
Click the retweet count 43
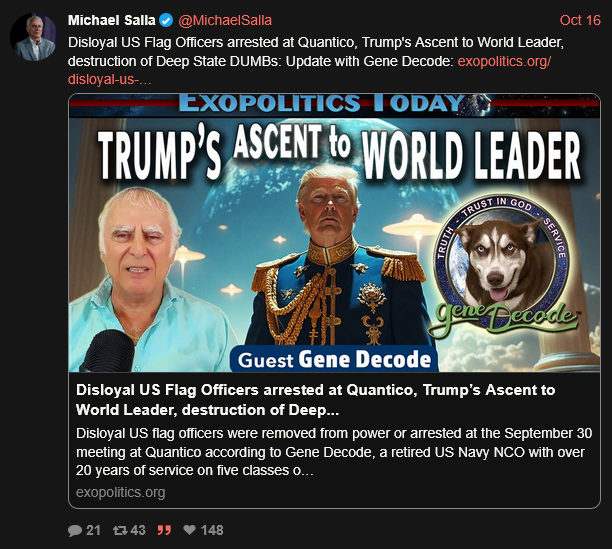pos(138,530)
